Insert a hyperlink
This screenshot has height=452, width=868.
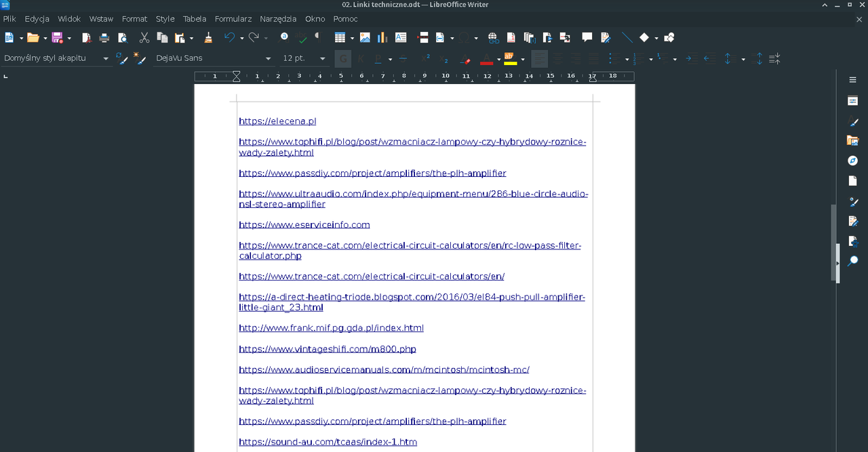pyautogui.click(x=493, y=37)
